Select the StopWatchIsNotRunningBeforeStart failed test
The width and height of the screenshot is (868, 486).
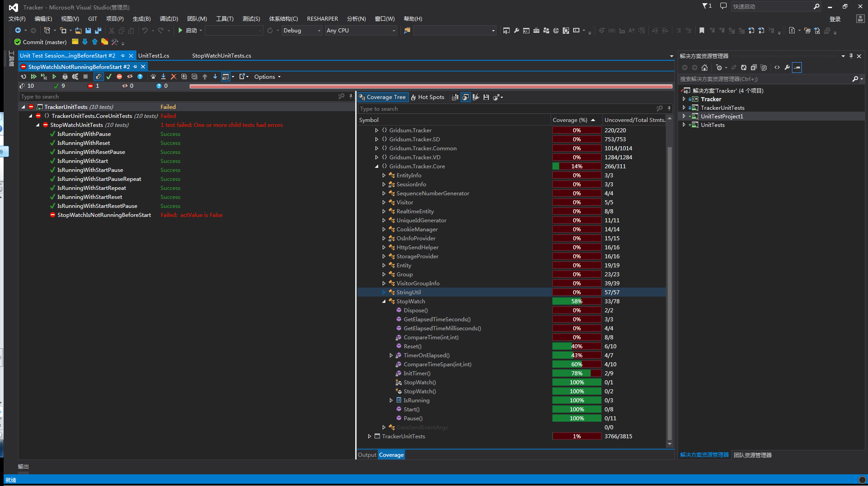[104, 215]
